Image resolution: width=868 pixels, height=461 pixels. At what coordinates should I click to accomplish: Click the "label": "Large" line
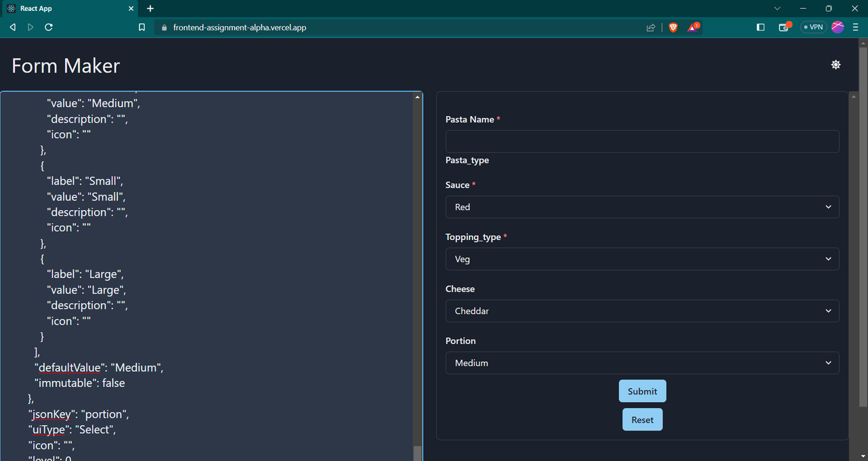click(85, 275)
